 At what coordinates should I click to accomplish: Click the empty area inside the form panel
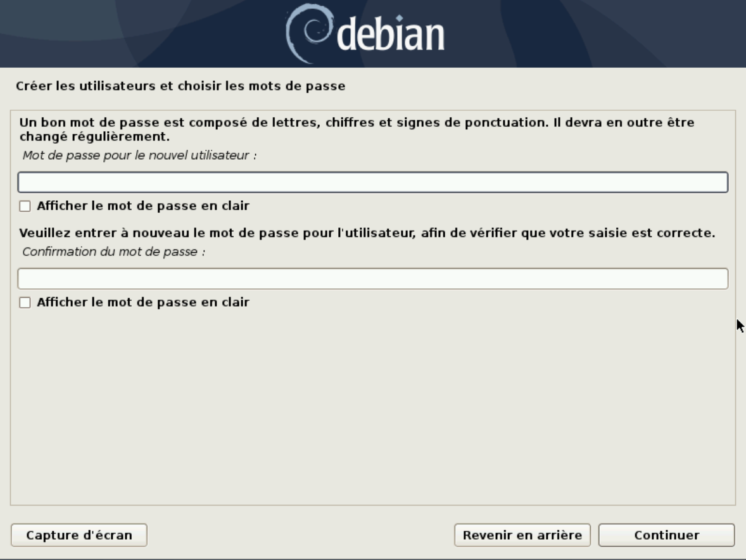373,409
